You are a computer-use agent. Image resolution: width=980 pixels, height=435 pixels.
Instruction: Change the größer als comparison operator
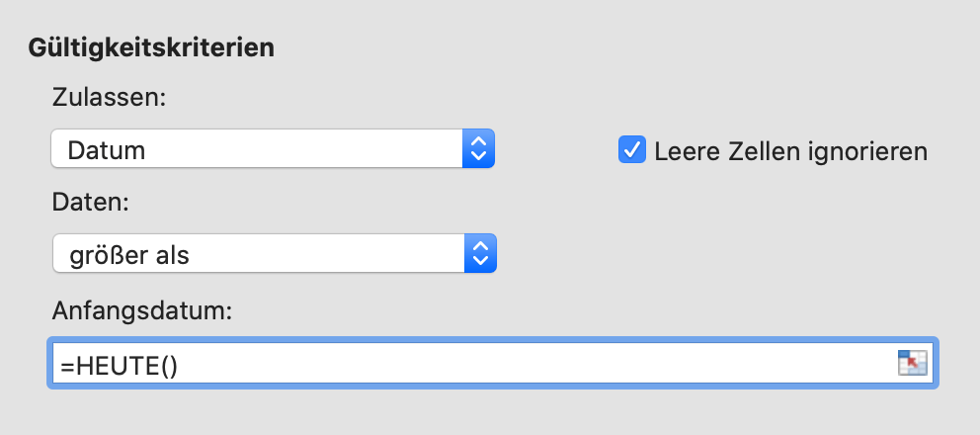(275, 253)
